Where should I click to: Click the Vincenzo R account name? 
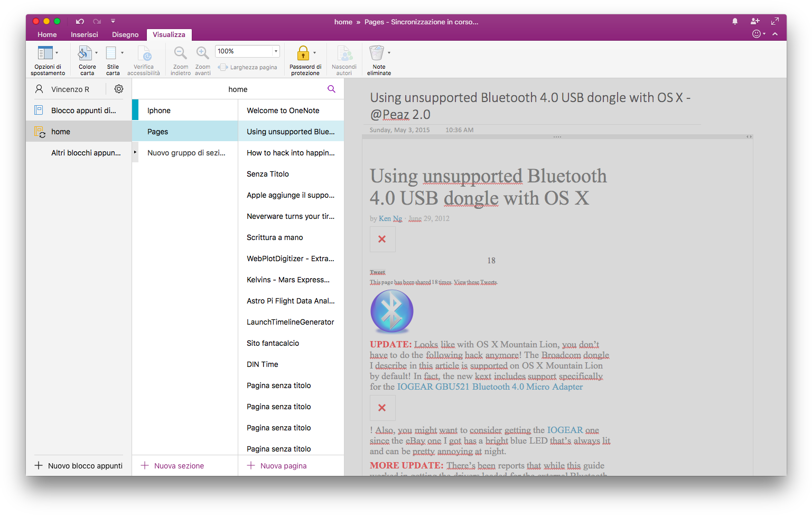click(x=70, y=89)
